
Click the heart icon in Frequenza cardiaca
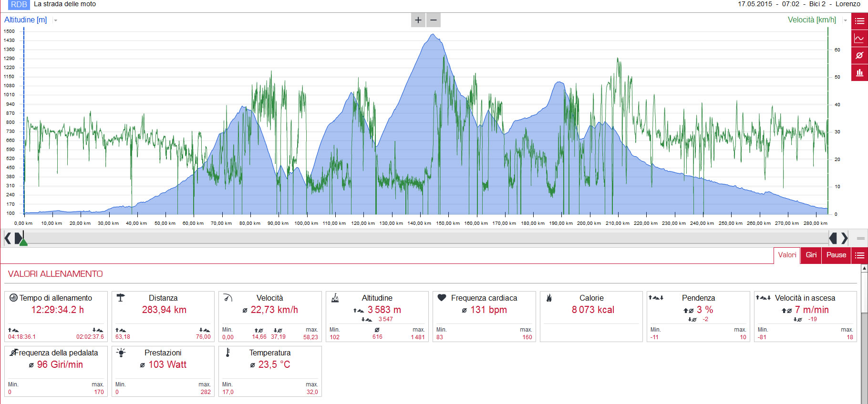point(442,298)
